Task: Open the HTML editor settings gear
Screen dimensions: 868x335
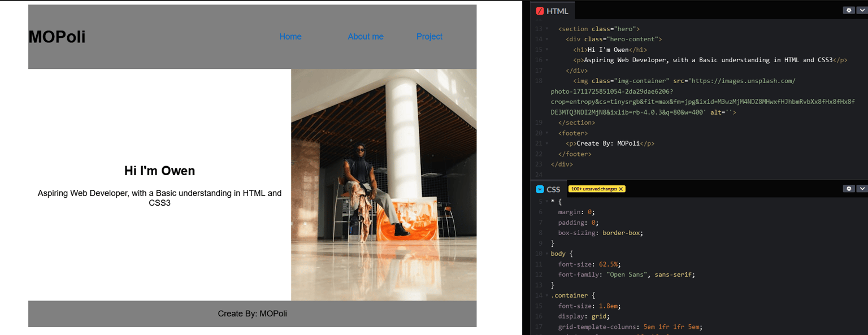Action: (848, 10)
